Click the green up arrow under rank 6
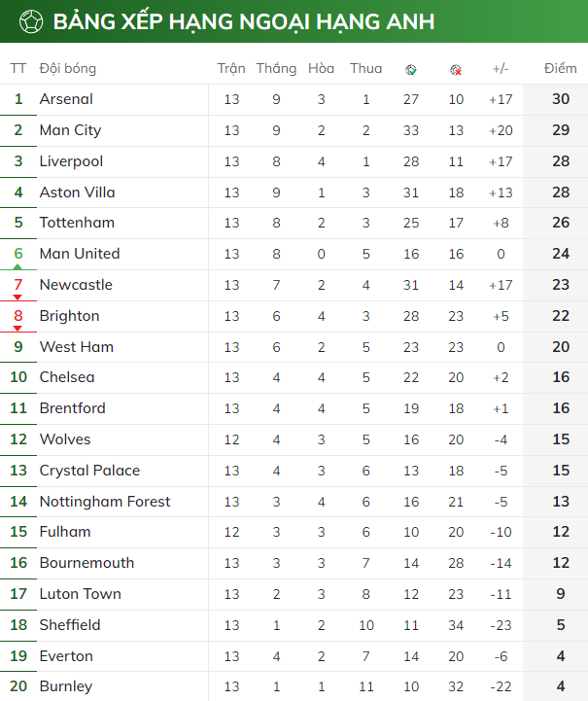Viewport: 588px width, 701px height. pos(17,265)
